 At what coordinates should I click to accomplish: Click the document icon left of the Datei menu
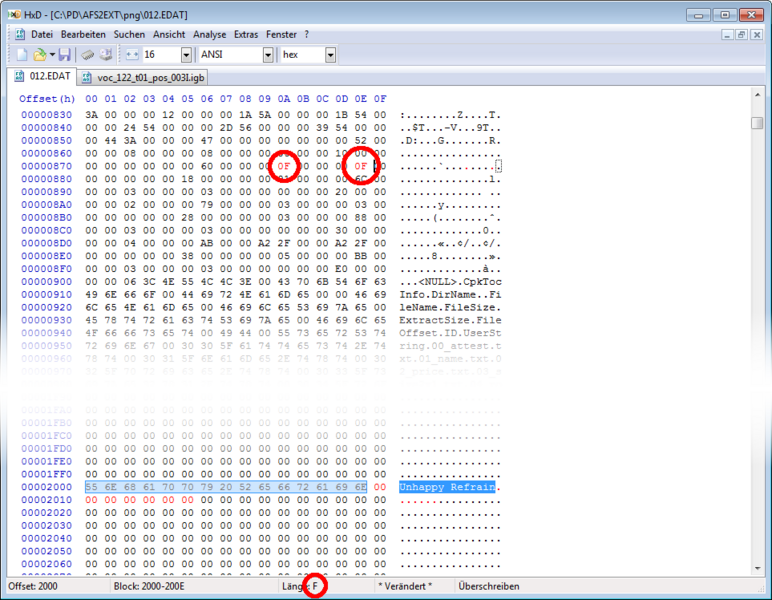19,34
